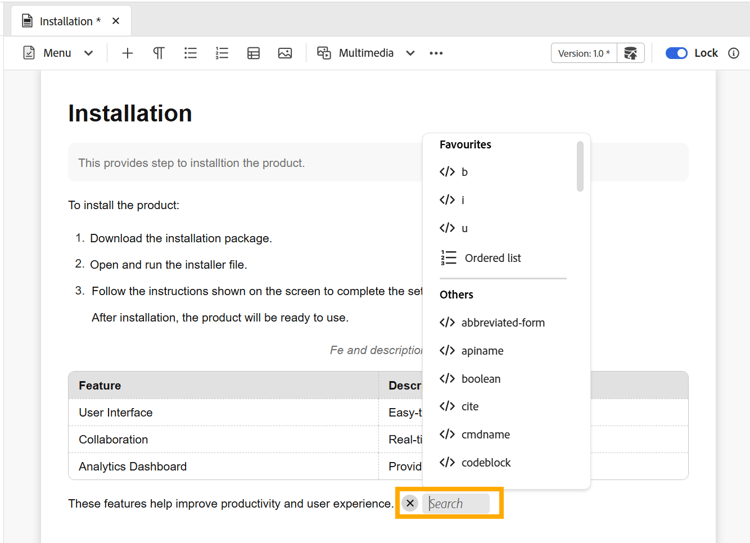750x543 pixels.
Task: Toggle the Lock switch
Action: click(x=676, y=53)
